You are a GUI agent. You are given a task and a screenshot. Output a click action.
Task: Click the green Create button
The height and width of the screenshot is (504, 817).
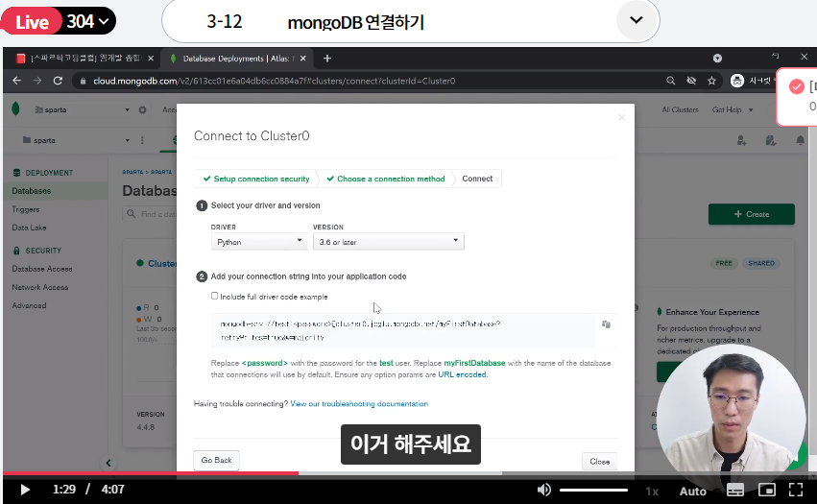752,214
